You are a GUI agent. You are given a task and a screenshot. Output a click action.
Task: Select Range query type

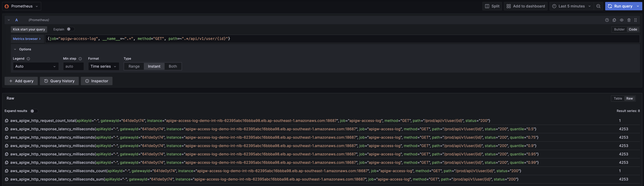[134, 66]
